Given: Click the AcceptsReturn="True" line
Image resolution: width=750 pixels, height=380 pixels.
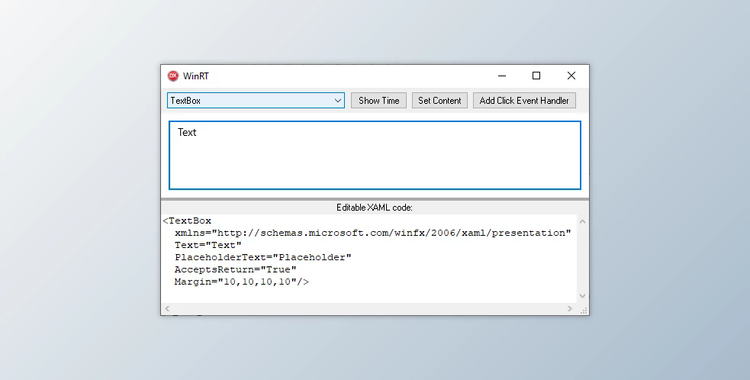Looking at the screenshot, I should click(235, 269).
